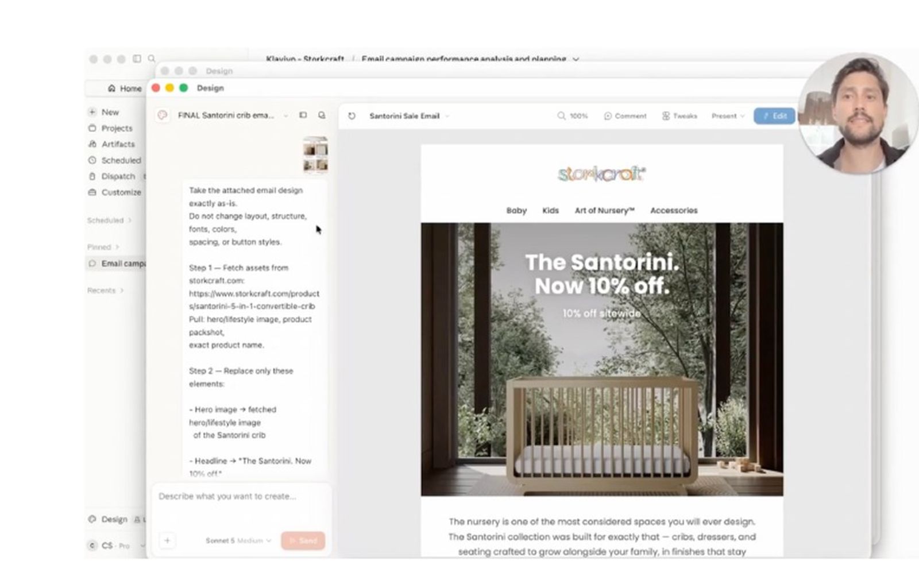Viewport: 919px width, 588px height.
Task: Expand the Pinned section in sidebar
Action: click(103, 247)
